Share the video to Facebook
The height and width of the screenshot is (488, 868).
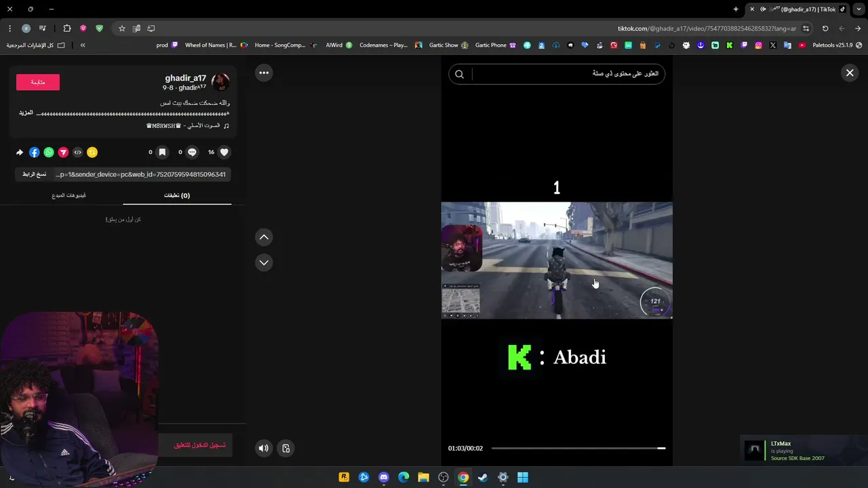pos(35,152)
